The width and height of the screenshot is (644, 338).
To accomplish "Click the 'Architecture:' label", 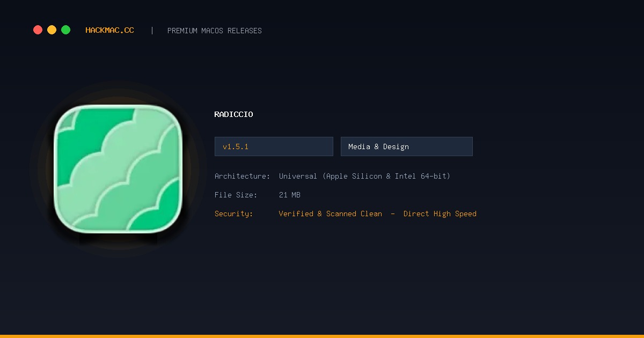I will click(x=242, y=176).
